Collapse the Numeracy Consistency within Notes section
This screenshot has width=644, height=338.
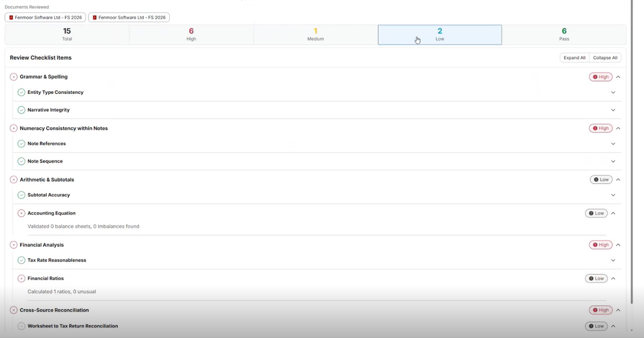pos(618,128)
